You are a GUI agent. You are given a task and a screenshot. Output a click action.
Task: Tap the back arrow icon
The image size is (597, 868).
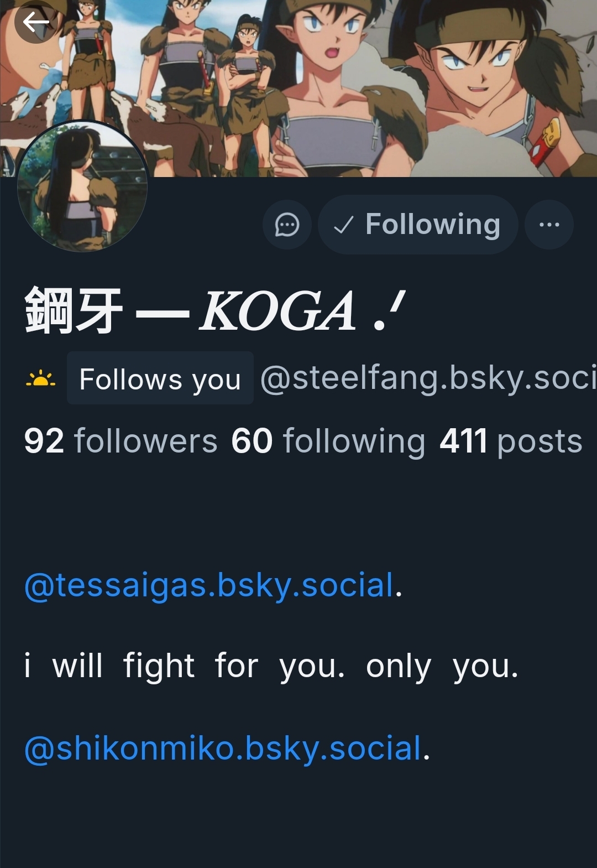[36, 22]
